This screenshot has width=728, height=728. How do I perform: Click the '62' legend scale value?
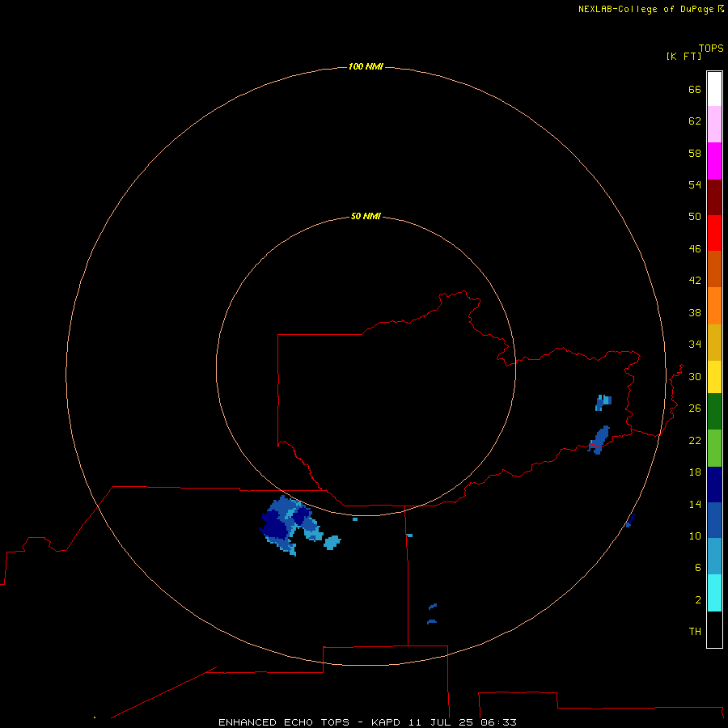(695, 121)
